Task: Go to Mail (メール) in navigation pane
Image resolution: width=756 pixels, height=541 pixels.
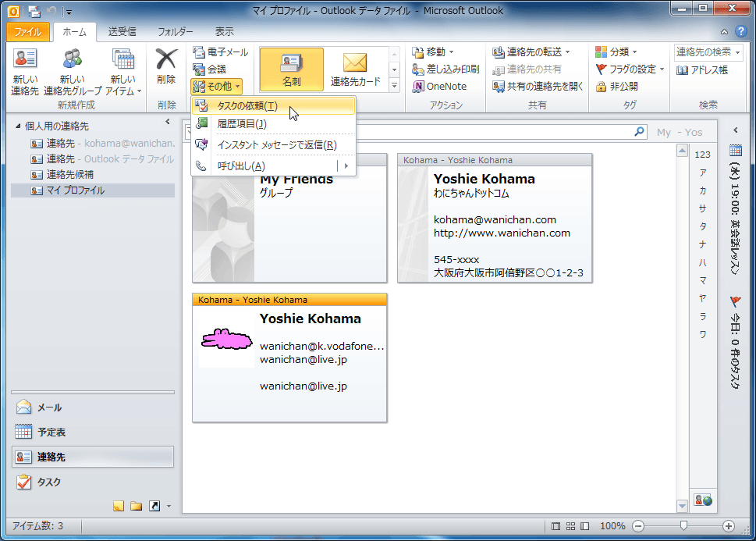Action: [x=93, y=408]
